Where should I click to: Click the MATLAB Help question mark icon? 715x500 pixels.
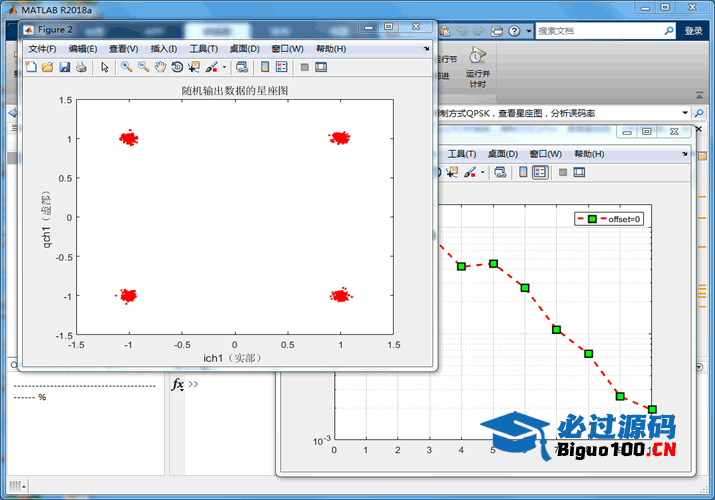click(514, 31)
